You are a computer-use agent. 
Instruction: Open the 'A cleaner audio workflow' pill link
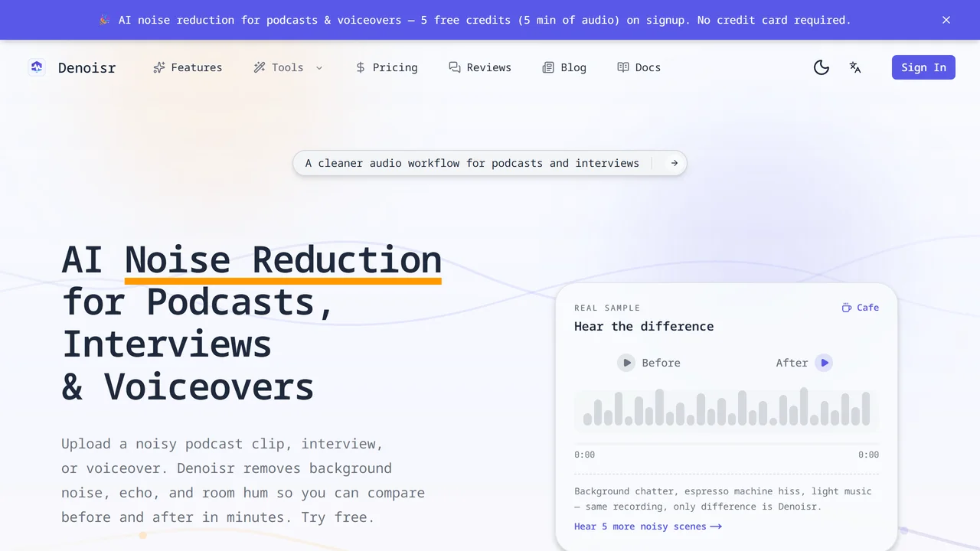490,163
